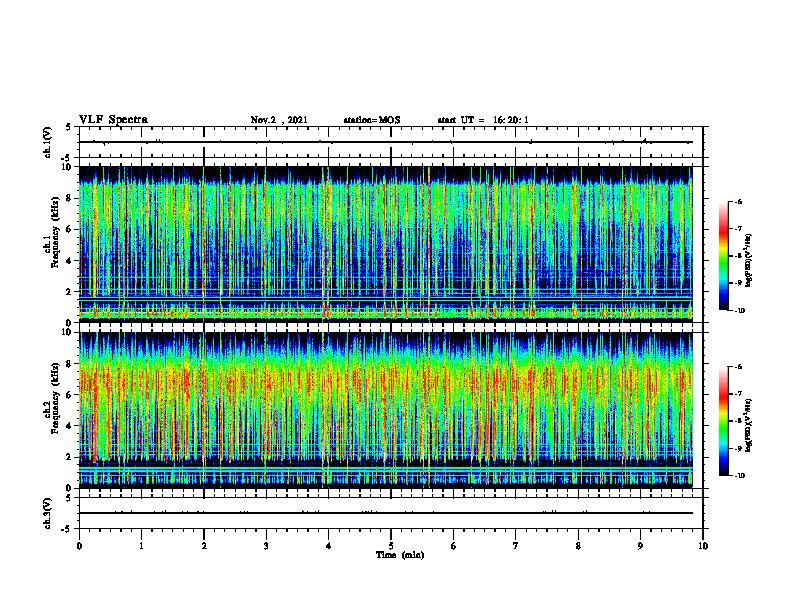Viewport: 792px width, 612px height.
Task: Click the "ch.3(V)" waveform axis label
Action: pos(47,513)
